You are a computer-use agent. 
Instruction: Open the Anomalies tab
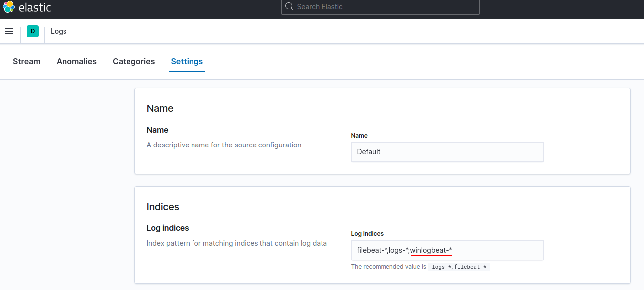76,61
